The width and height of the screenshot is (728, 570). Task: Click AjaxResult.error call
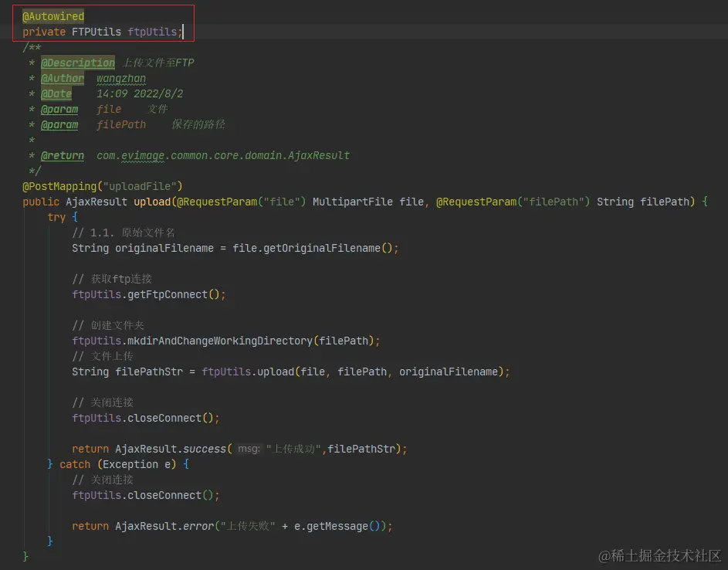pos(164,526)
